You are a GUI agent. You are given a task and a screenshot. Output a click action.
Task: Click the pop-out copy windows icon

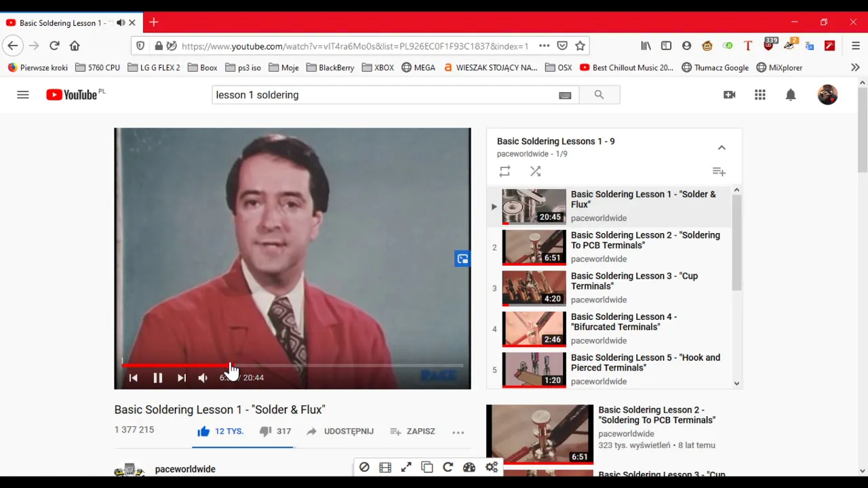point(427,467)
